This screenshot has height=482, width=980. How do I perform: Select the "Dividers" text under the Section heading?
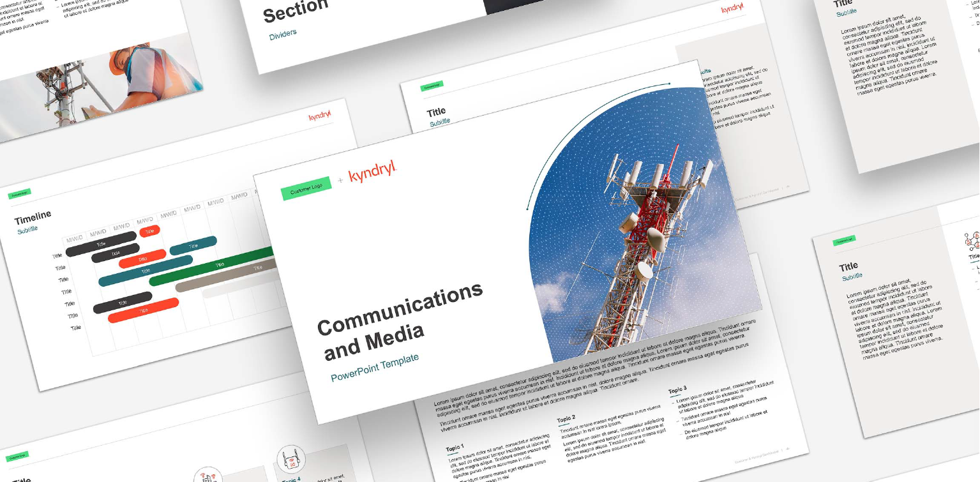click(x=283, y=34)
